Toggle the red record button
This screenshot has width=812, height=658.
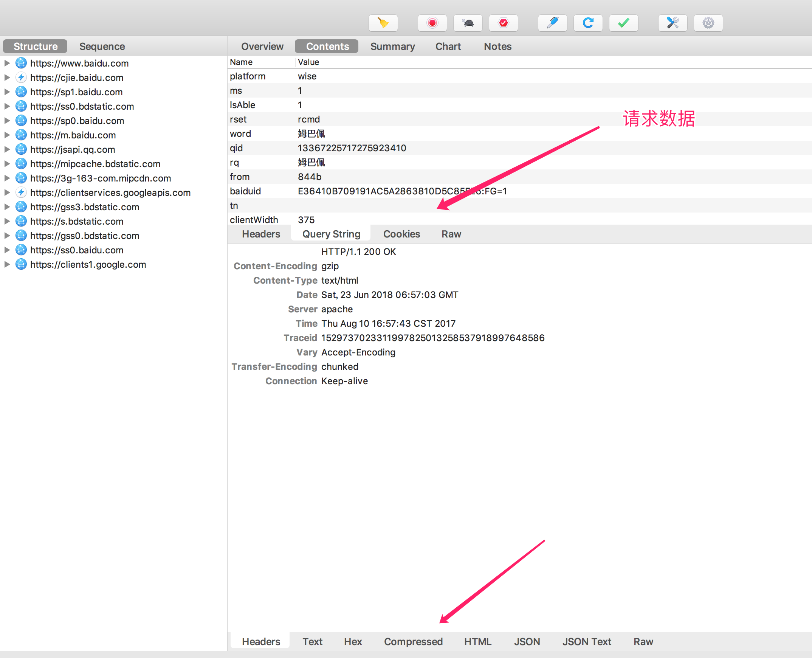[432, 23]
